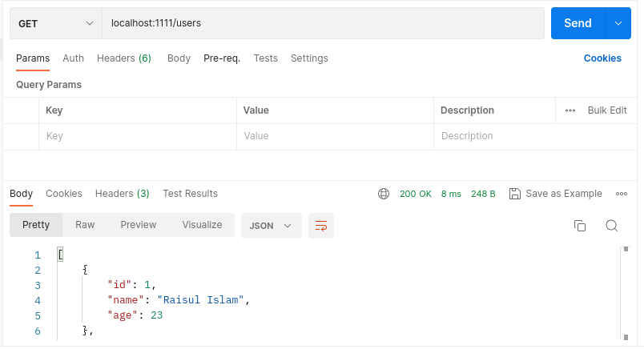Click the globe network information icon
This screenshot has height=349, width=644.
(x=384, y=194)
